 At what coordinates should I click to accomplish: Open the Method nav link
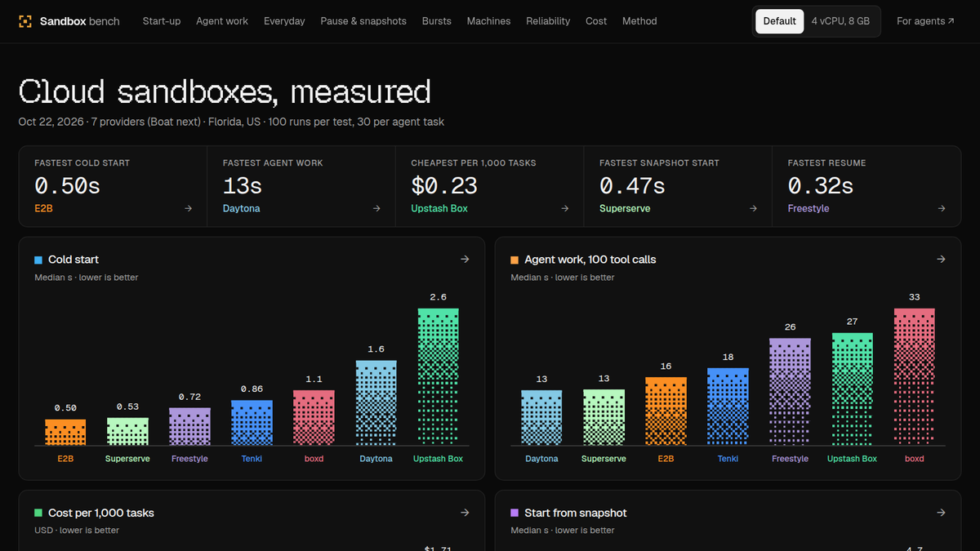639,21
